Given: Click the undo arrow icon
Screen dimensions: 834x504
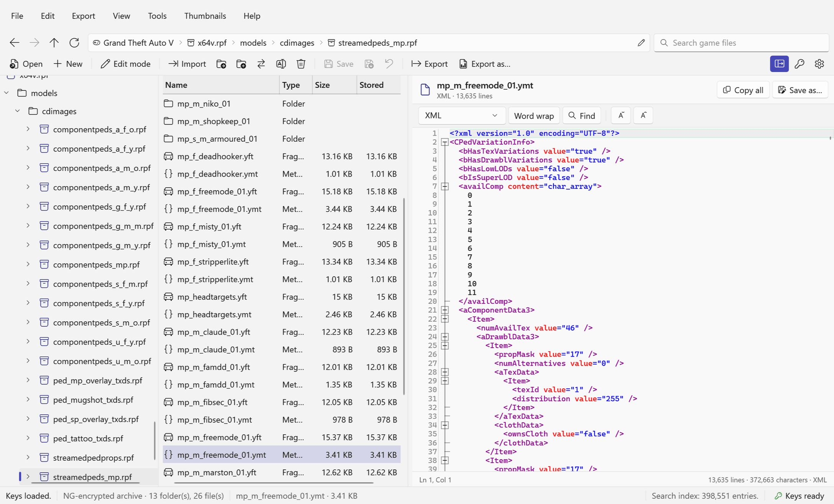Looking at the screenshot, I should click(x=389, y=64).
